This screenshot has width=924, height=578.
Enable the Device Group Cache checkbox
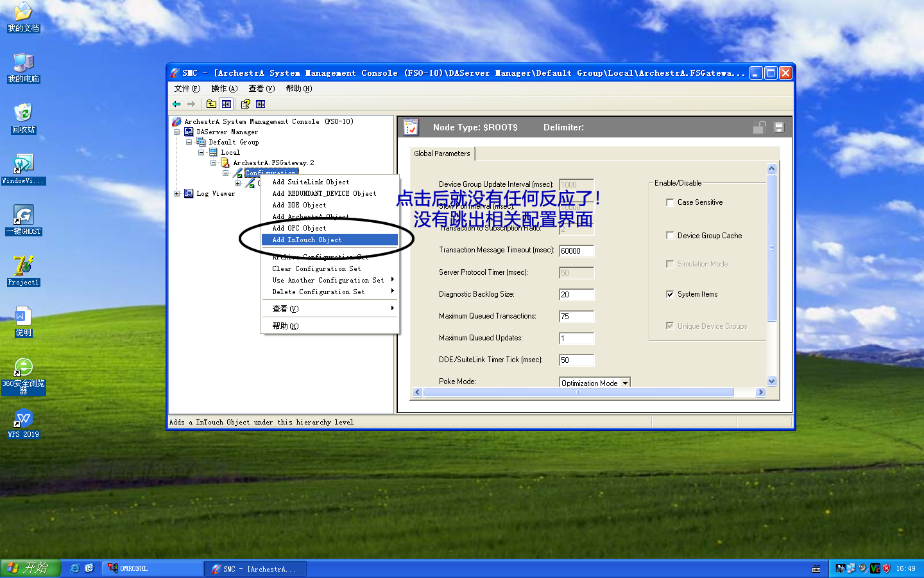(670, 236)
